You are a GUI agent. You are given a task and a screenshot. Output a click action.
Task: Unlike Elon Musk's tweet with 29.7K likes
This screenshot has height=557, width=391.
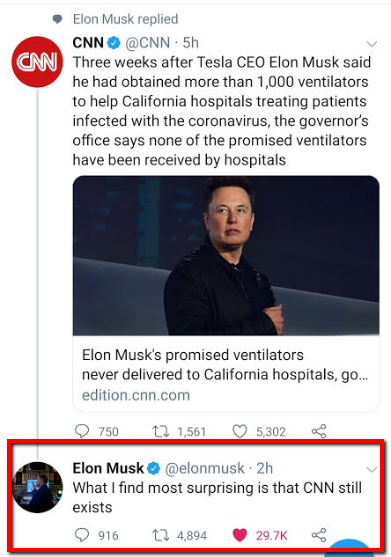(240, 535)
